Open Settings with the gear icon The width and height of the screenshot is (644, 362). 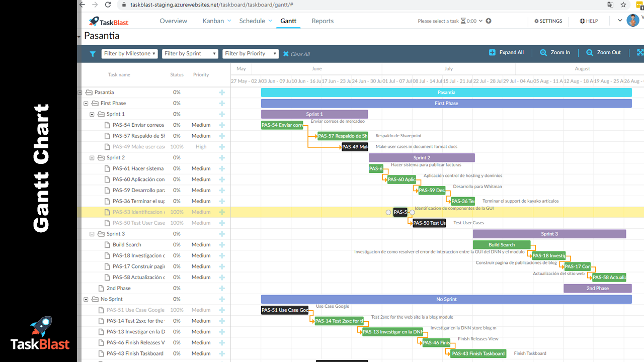[536, 21]
